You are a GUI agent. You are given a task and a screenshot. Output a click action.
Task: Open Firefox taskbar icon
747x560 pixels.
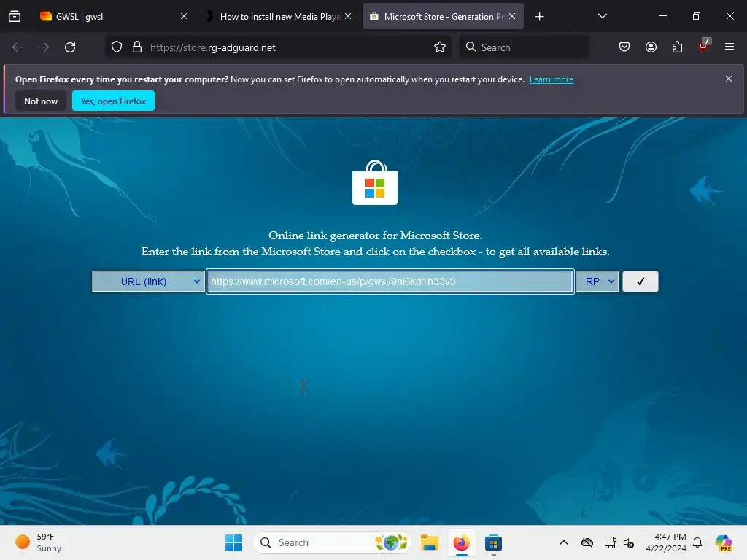click(x=461, y=542)
